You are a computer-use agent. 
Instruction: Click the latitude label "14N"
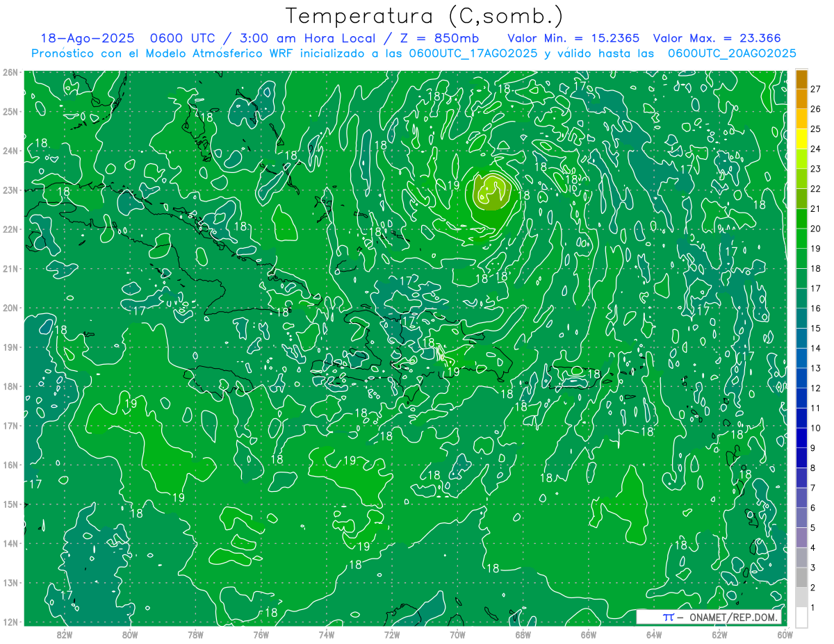click(10, 543)
